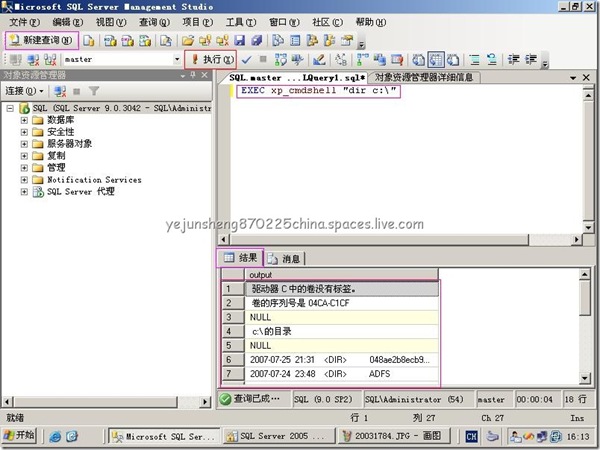Switch to the 对象资源管理器详细信息 tab
600x450 pixels.
[424, 77]
